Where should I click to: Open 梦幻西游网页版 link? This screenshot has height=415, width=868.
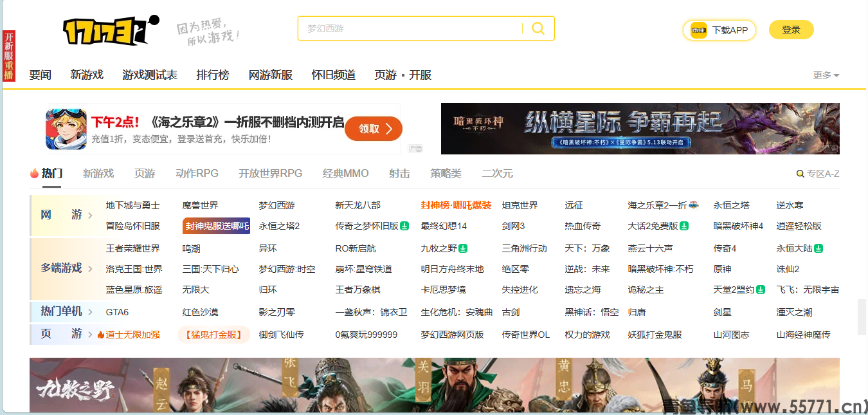(x=452, y=335)
